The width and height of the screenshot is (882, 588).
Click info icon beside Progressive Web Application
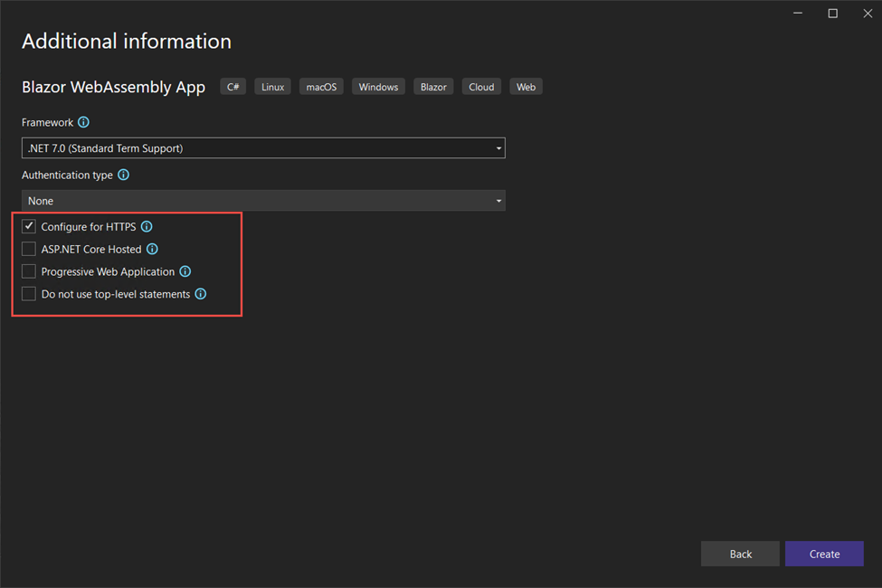point(185,271)
